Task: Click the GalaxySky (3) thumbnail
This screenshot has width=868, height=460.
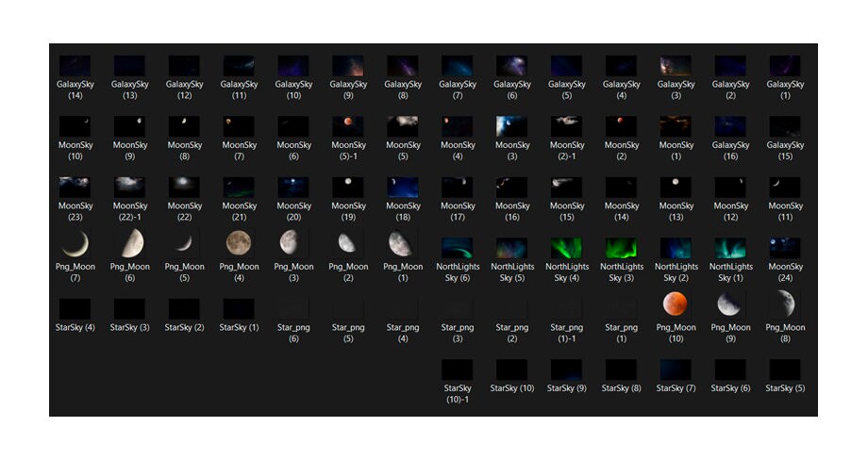Action: point(676,66)
